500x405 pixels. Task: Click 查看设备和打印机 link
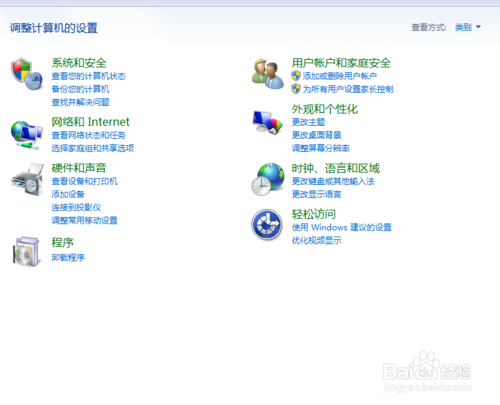click(x=85, y=181)
